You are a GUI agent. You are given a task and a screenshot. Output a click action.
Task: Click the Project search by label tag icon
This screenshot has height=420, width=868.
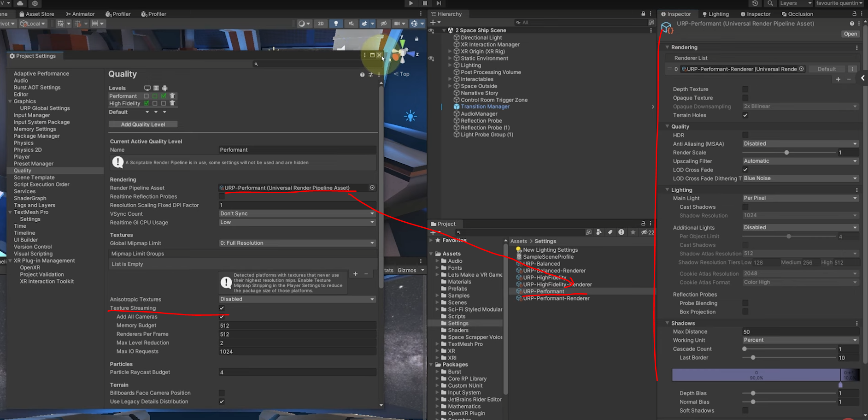click(x=610, y=232)
